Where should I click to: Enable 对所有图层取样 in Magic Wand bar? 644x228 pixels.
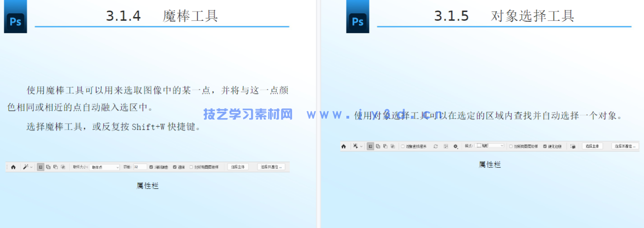(x=192, y=167)
